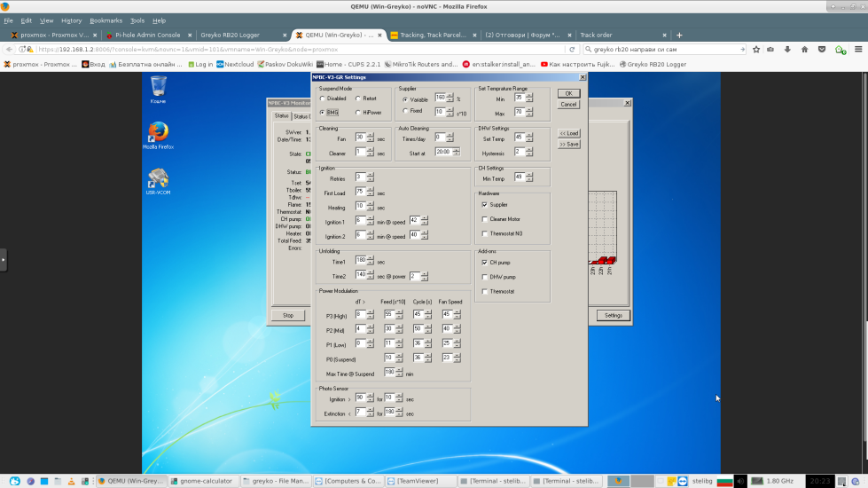Toggle the DHW pump add-on checkbox
The height and width of the screenshot is (488, 868).
point(484,277)
